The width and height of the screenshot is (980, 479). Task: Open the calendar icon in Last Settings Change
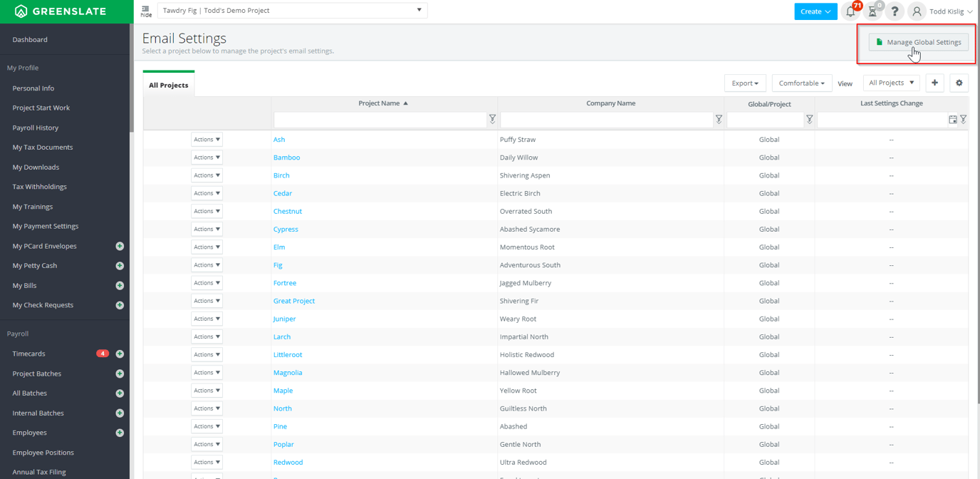pyautogui.click(x=953, y=120)
